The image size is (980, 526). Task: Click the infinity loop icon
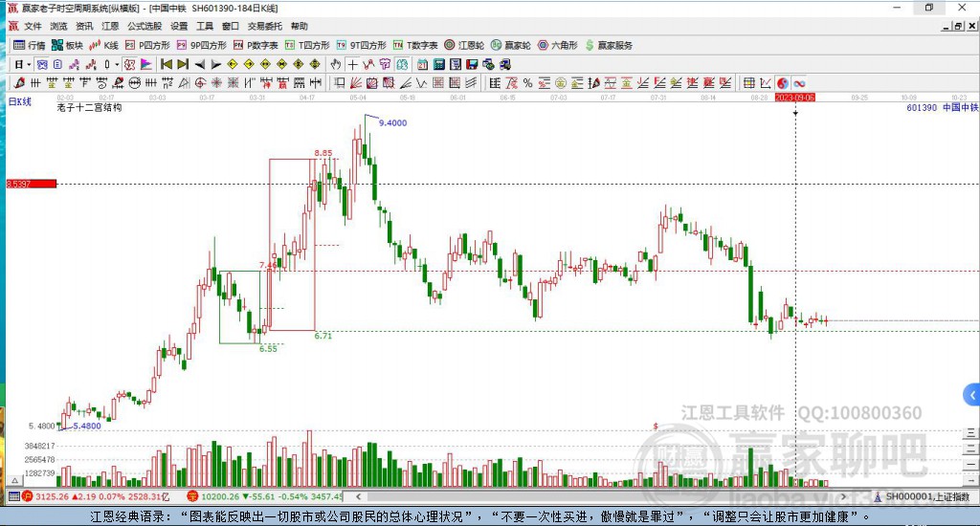(x=799, y=82)
